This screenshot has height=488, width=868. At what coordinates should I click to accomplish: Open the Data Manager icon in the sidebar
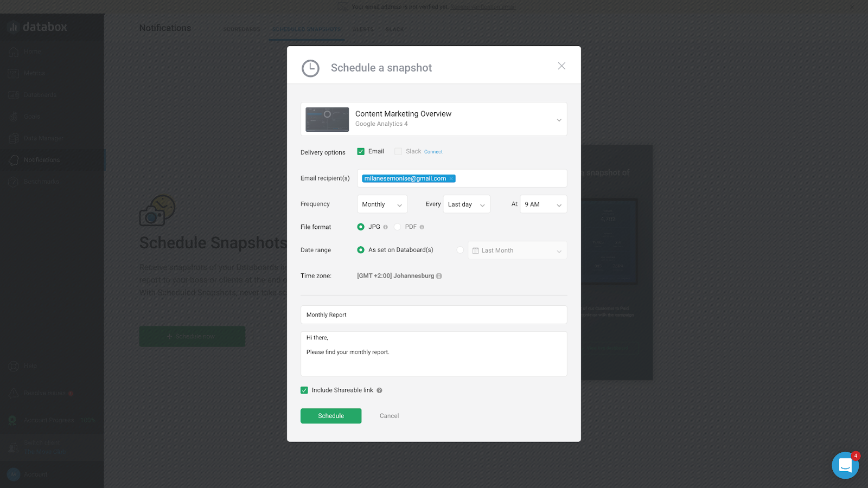point(14,138)
